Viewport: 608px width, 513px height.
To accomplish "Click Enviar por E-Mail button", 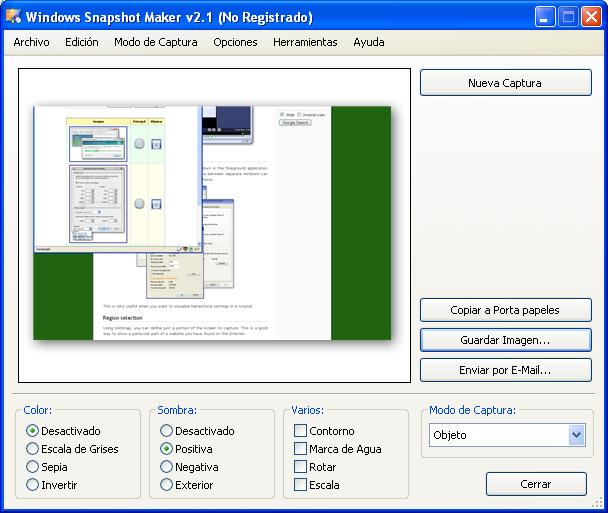I will tap(506, 370).
